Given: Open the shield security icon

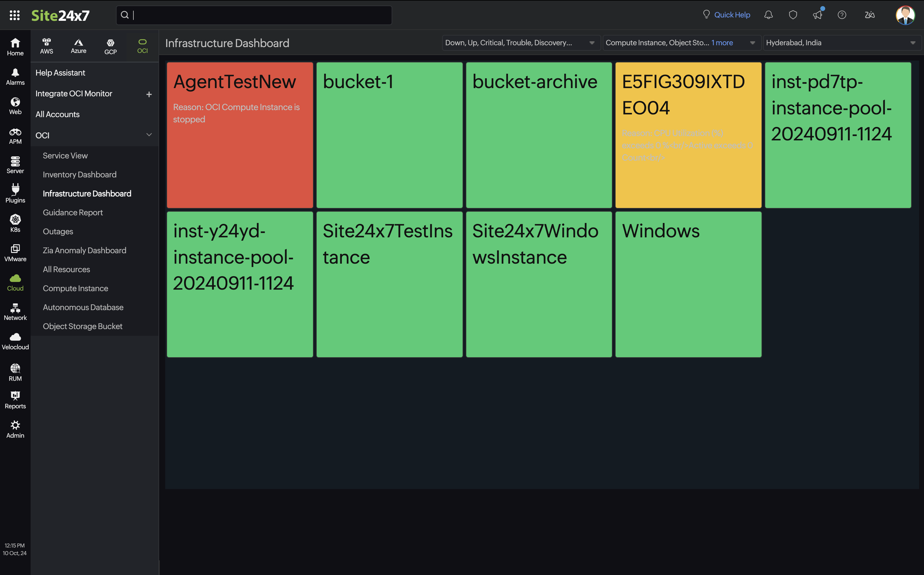Looking at the screenshot, I should 793,15.
